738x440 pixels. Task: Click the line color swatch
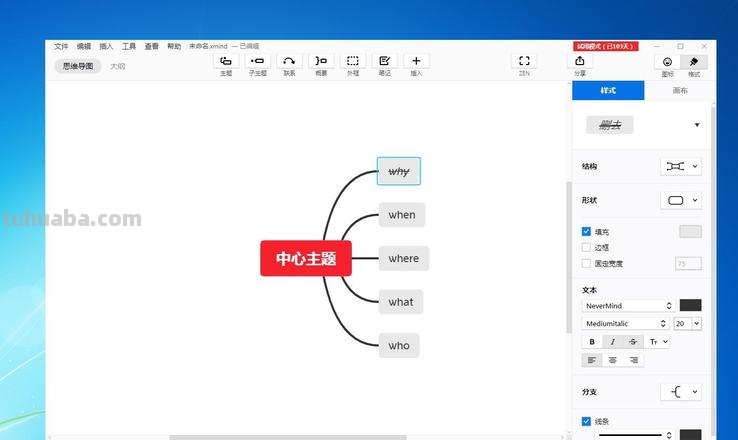[690, 434]
